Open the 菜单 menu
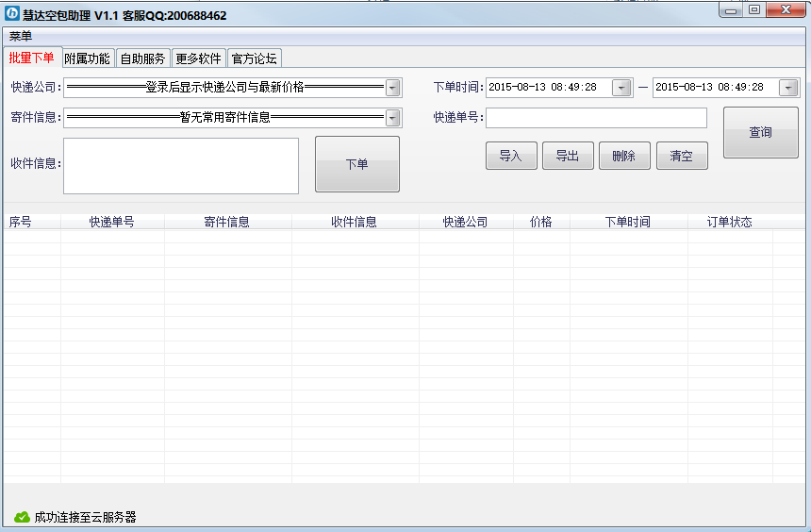811x532 pixels. tap(21, 36)
